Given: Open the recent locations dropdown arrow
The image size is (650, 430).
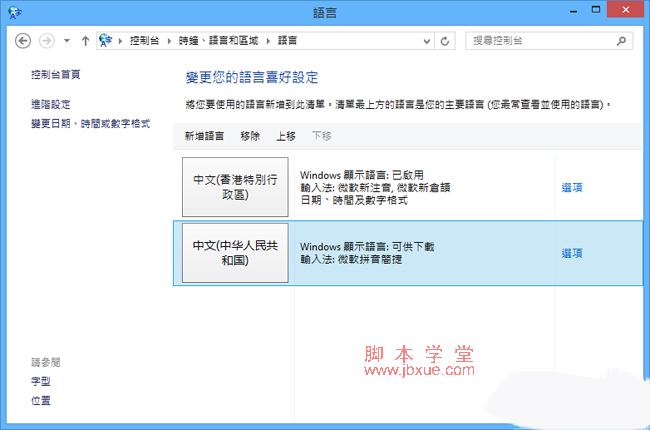Looking at the screenshot, I should (x=66, y=41).
